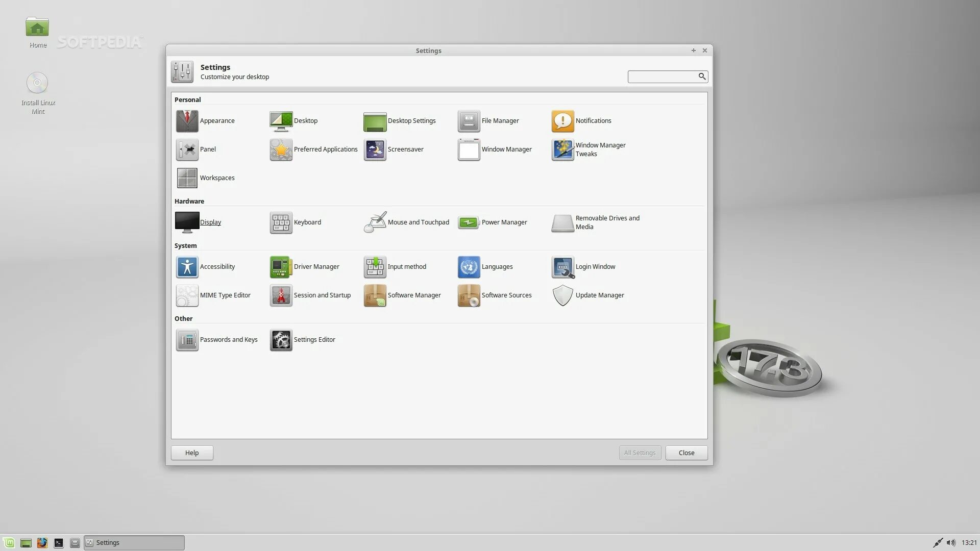The height and width of the screenshot is (551, 980).
Task: Click the settings search field
Action: [x=663, y=77]
